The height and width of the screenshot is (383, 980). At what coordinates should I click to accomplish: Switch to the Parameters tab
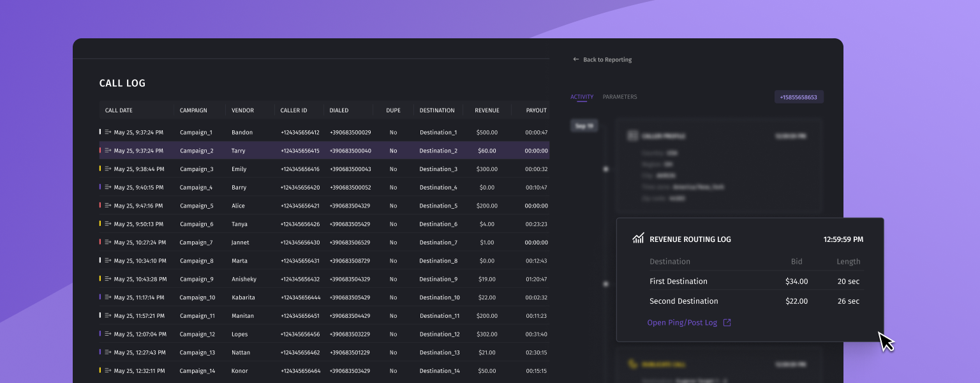(620, 97)
